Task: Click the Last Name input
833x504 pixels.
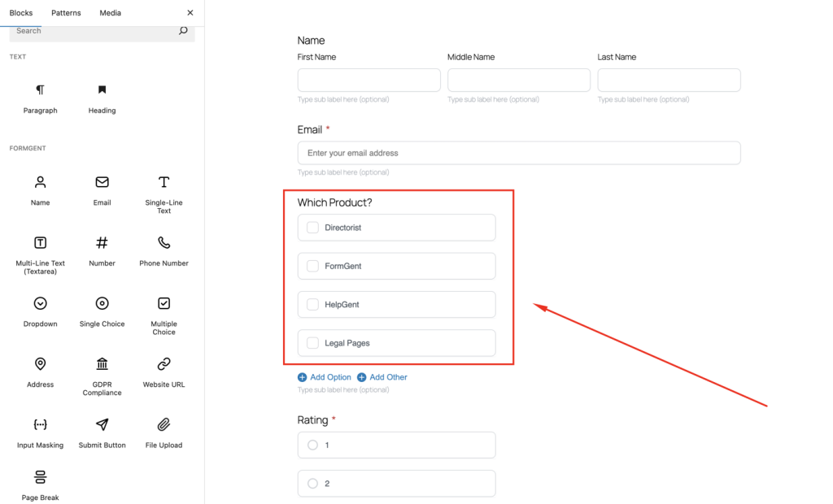Action: coord(669,80)
